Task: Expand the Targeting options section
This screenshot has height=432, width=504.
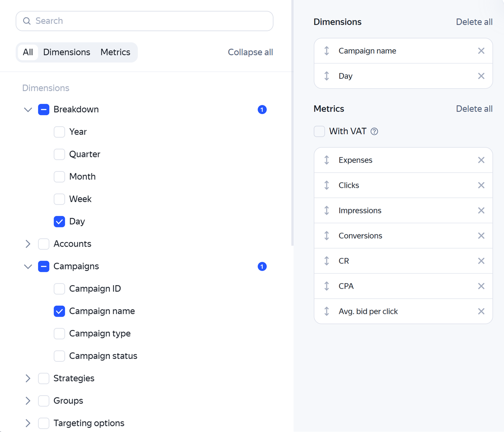Action: 28,423
